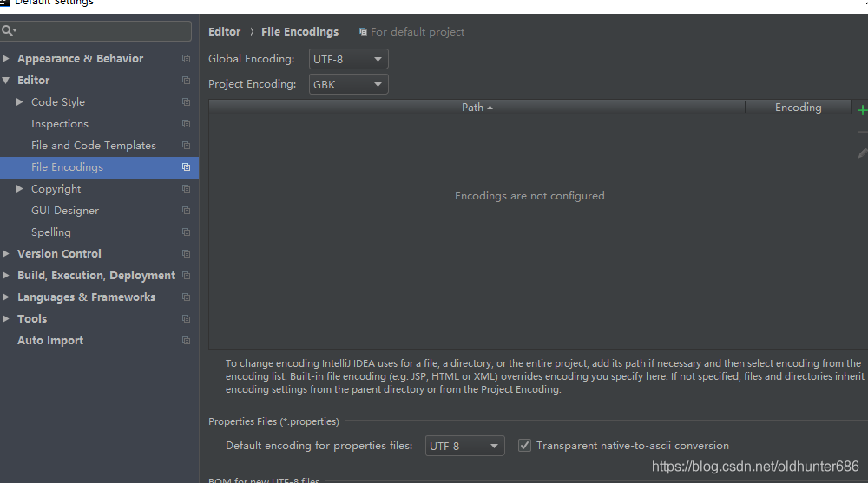Image resolution: width=868 pixels, height=483 pixels.
Task: Expand Build, Execution, Deployment section
Action: (x=5, y=276)
